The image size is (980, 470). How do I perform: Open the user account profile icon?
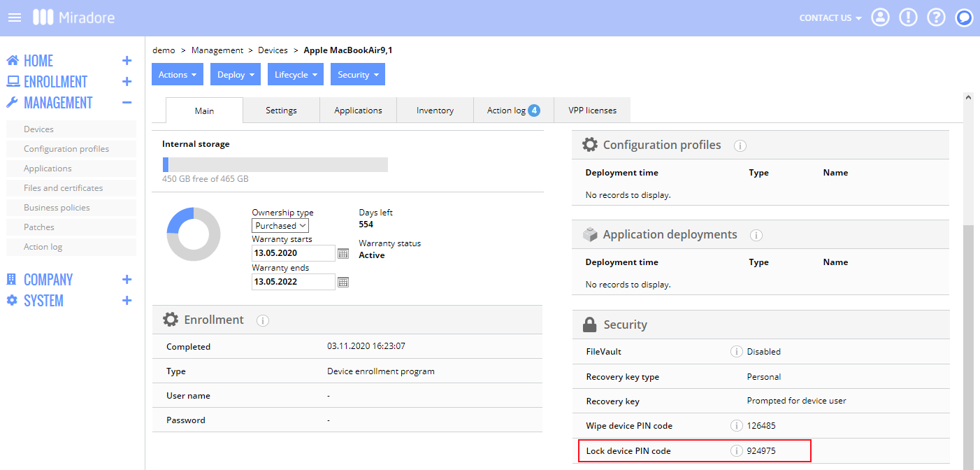[x=881, y=17]
